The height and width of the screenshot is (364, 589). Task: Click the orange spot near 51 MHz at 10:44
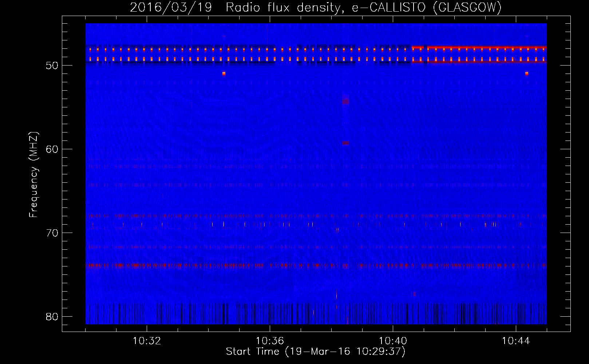coord(527,74)
